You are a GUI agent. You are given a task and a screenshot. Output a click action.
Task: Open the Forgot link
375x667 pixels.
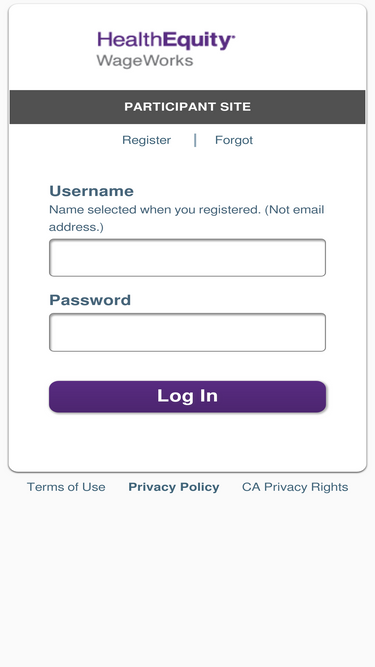point(234,140)
